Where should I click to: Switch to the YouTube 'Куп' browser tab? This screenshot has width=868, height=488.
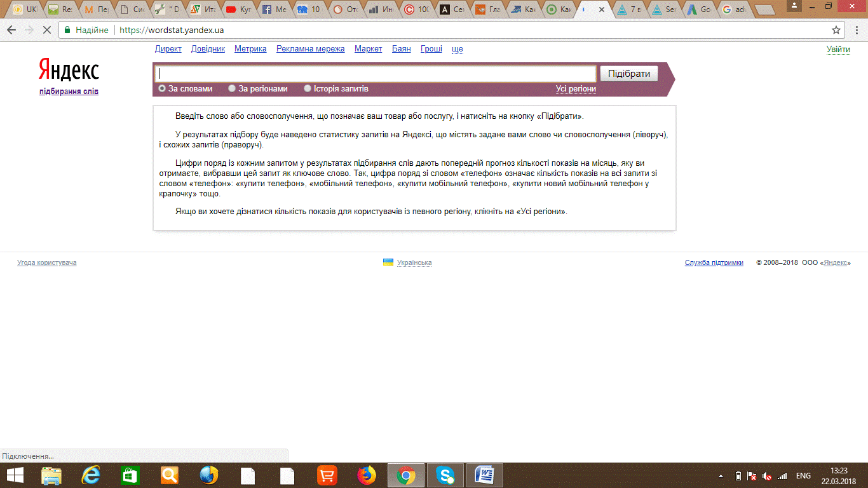point(238,10)
